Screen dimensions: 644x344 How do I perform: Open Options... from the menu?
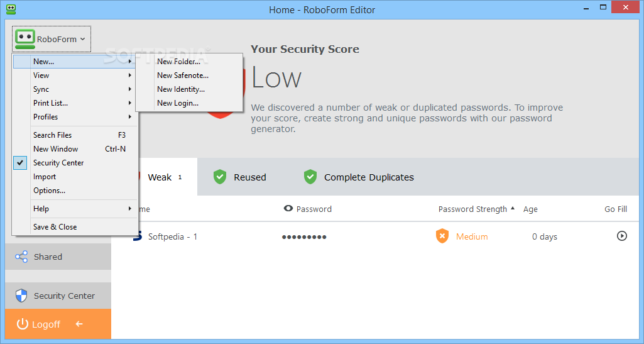click(x=75, y=191)
